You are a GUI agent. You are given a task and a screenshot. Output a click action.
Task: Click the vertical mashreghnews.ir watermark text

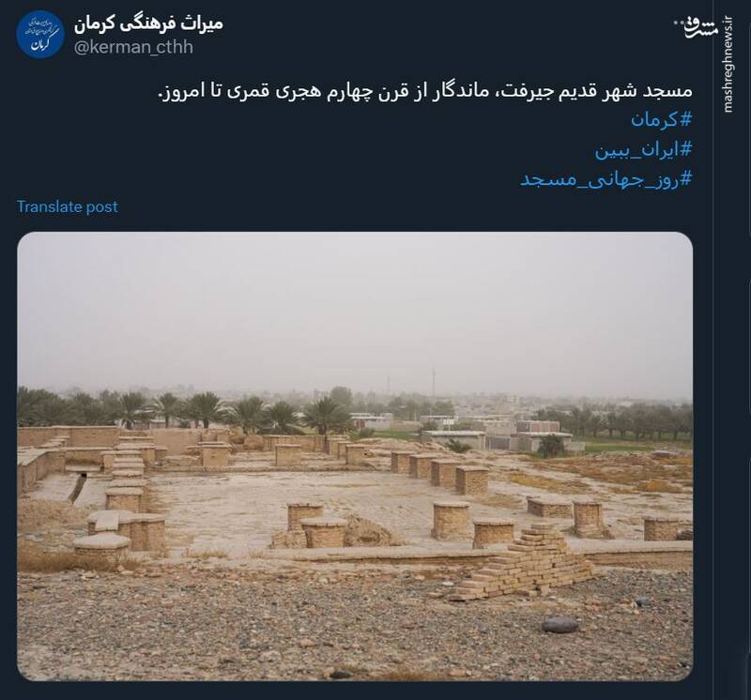tap(728, 65)
